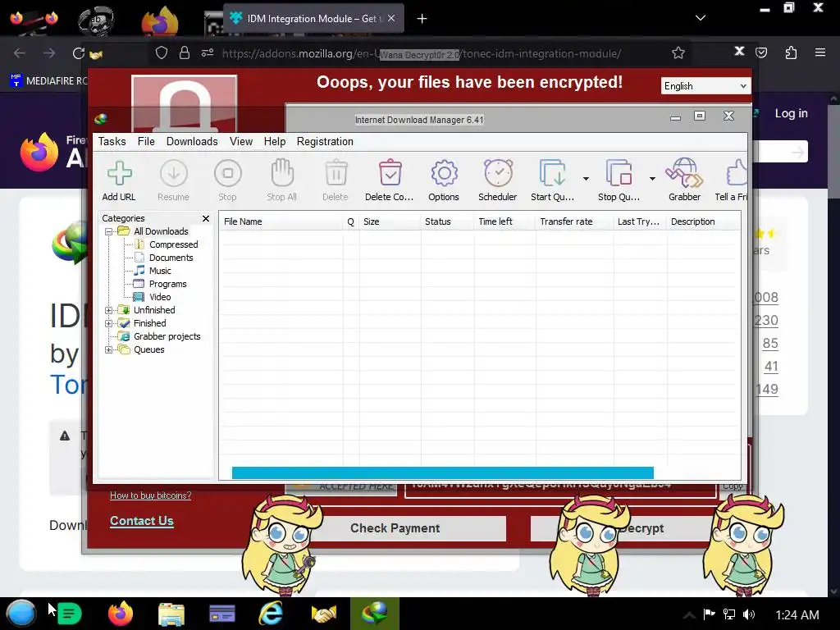Open Start Queue dropdown arrow
This screenshot has height=630, width=840.
tap(586, 178)
